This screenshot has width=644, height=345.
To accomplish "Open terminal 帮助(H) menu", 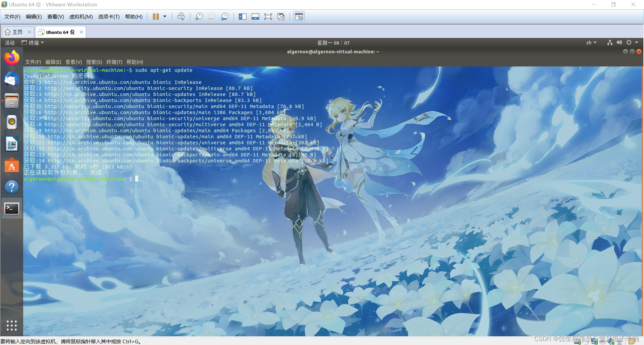I will pos(135,62).
